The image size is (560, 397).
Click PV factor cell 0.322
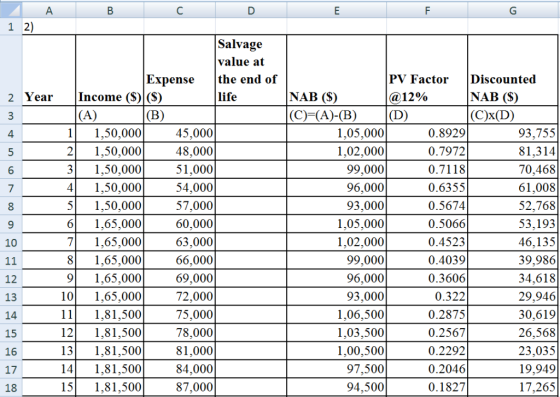[x=427, y=297]
